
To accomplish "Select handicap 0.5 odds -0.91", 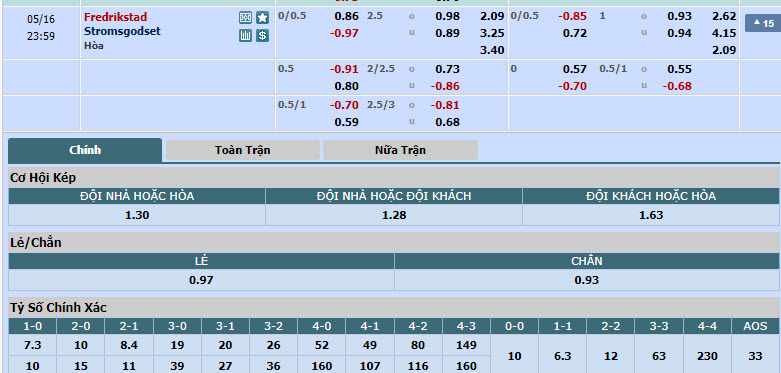I will click(344, 69).
